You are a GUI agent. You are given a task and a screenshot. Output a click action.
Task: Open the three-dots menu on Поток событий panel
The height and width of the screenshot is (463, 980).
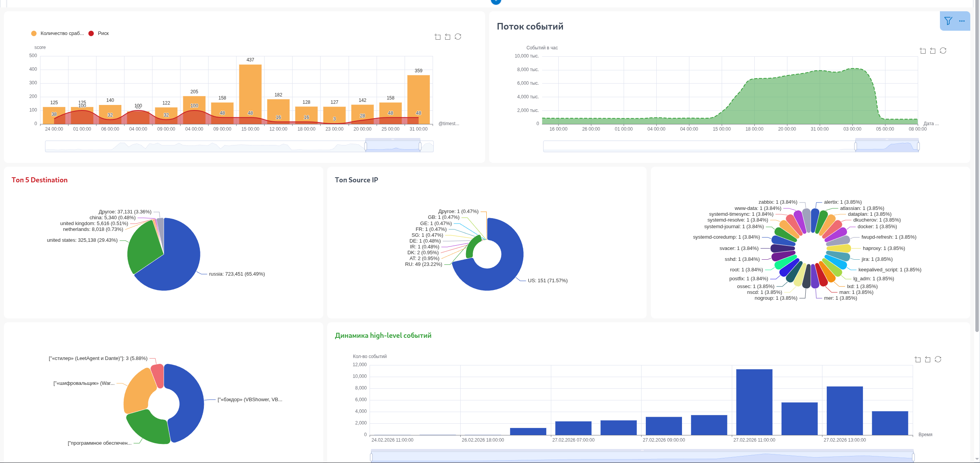[x=962, y=21]
